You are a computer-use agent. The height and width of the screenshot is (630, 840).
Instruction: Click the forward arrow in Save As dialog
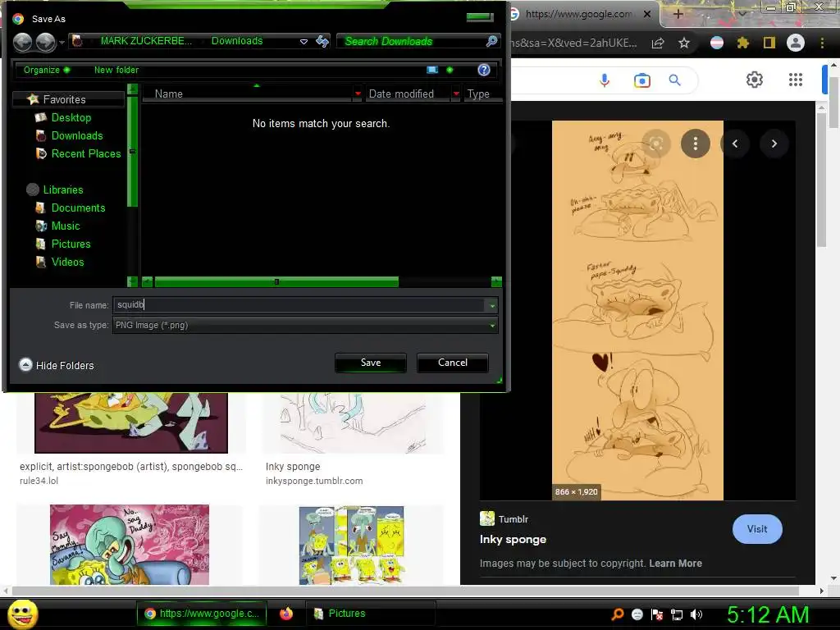(x=46, y=42)
